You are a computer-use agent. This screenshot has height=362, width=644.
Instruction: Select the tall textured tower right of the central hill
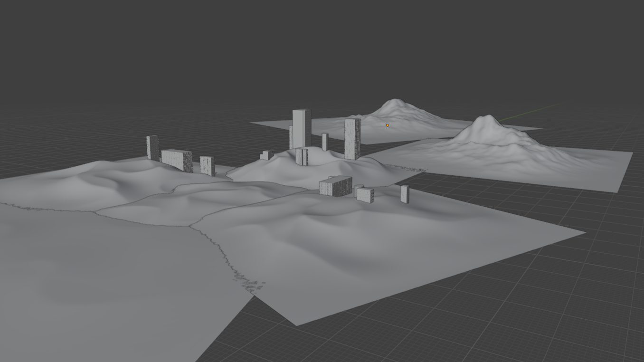(352, 139)
